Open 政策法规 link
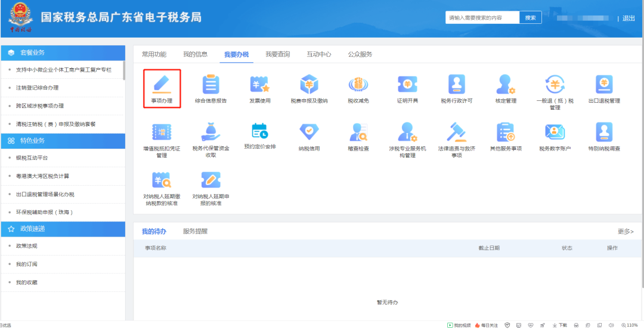This screenshot has width=644, height=329. pos(27,246)
